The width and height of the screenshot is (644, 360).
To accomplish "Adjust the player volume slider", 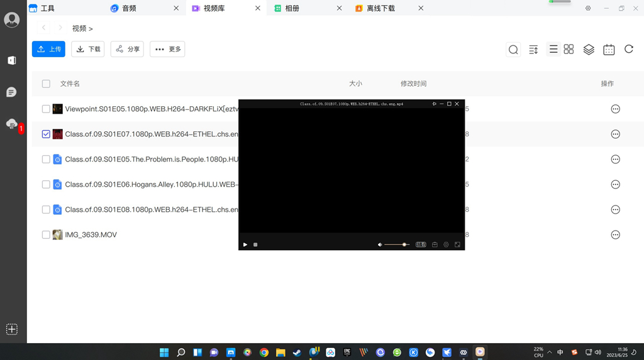I will click(x=397, y=244).
